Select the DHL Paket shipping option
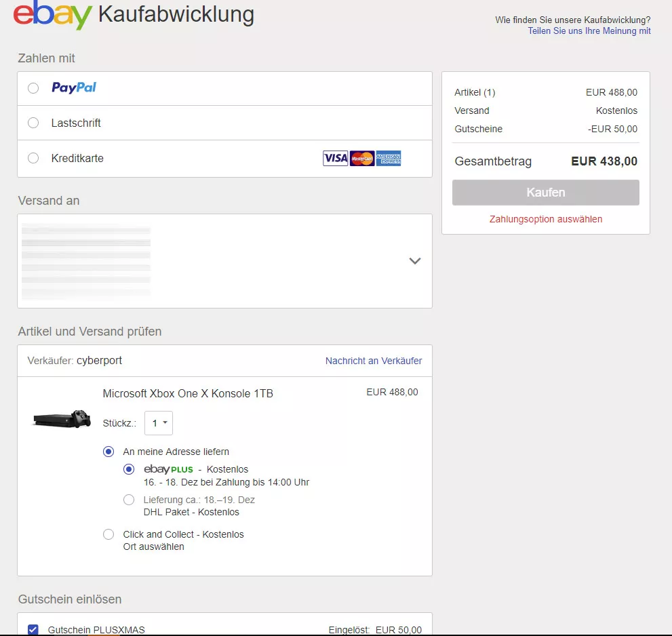Screen dimensions: 672x636 coord(129,500)
